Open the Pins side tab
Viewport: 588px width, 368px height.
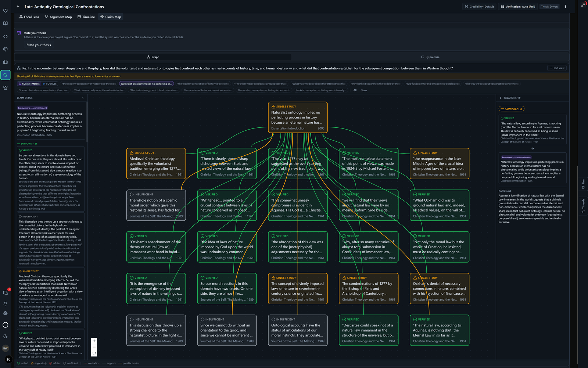pos(583,184)
